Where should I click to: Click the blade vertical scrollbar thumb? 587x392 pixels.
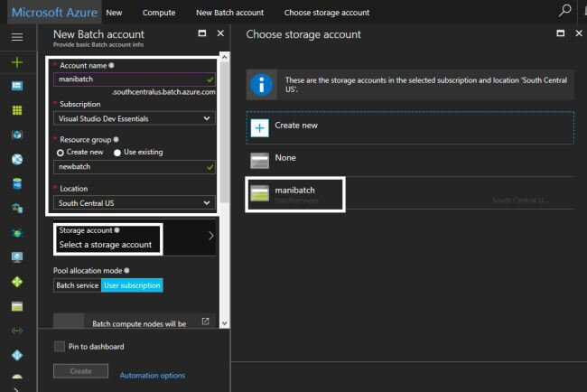224,133
